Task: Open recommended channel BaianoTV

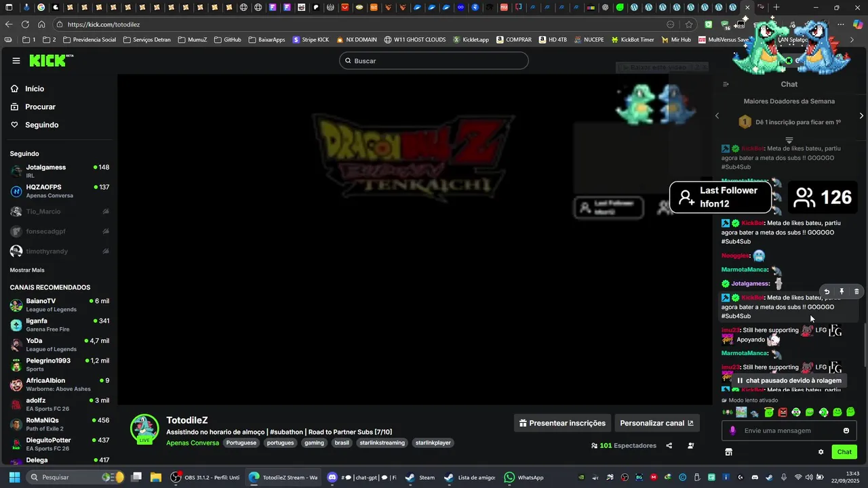Action: coord(60,305)
